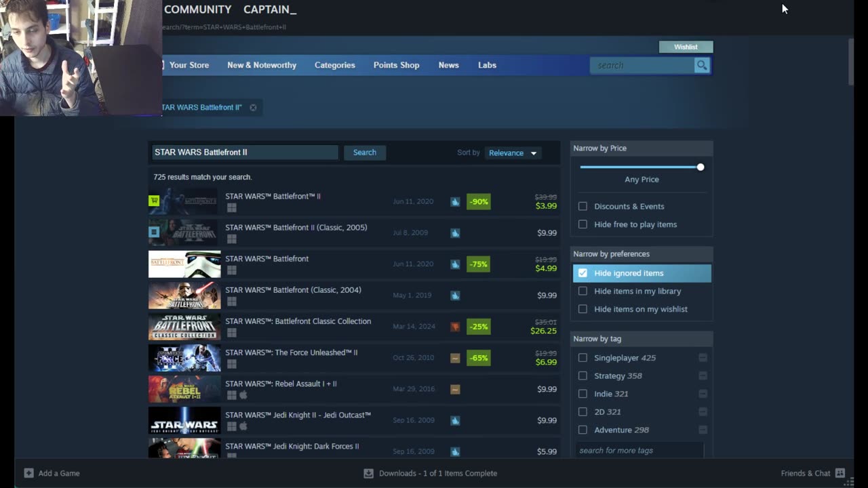The image size is (868, 488).
Task: Click the review icon for Battlefront (Classic, 2004)
Action: click(455, 295)
